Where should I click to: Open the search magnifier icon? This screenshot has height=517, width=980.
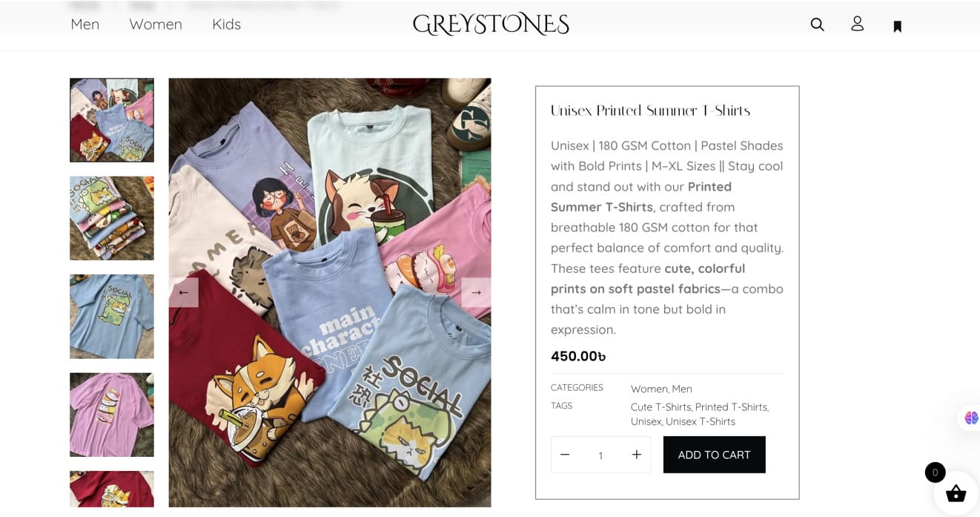pos(817,24)
